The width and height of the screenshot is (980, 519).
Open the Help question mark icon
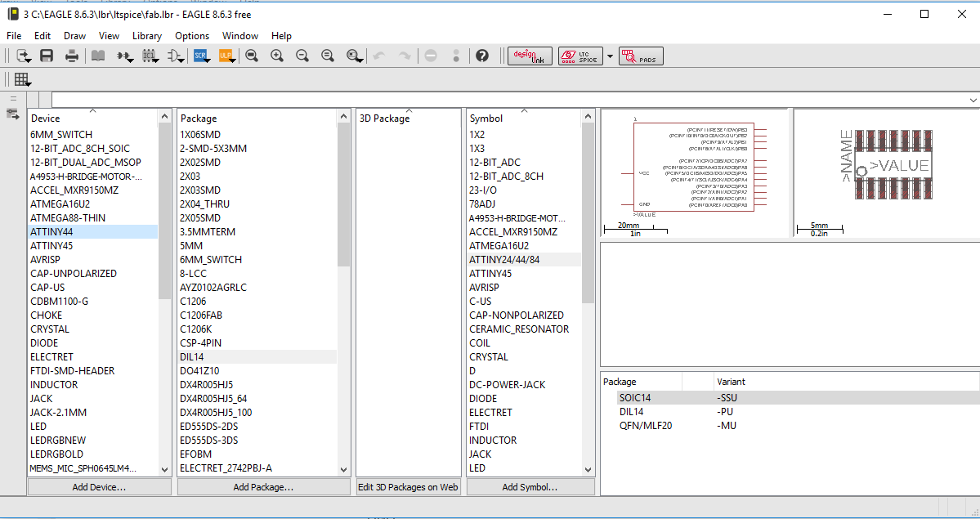[482, 56]
